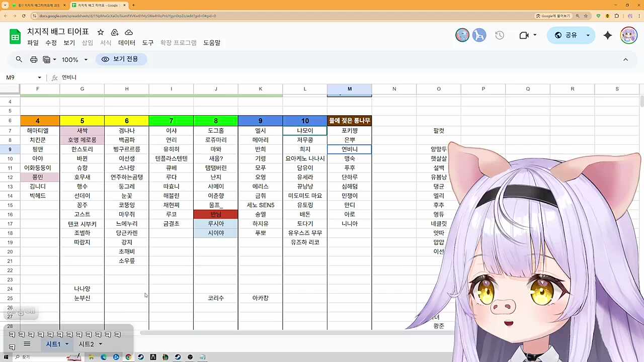Open the 데이터 menu
This screenshot has height=362, width=644.
(x=126, y=43)
